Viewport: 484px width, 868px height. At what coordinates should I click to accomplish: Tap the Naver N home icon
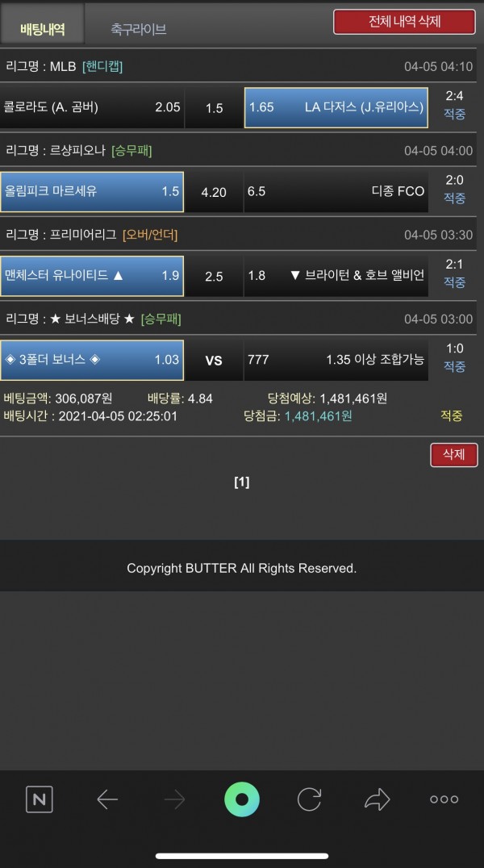pos(40,799)
